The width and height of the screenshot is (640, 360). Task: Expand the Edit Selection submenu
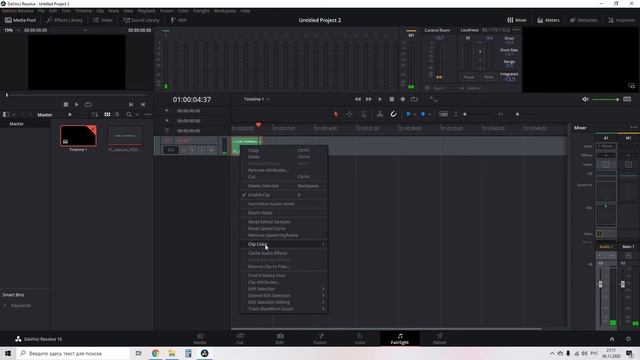click(284, 289)
